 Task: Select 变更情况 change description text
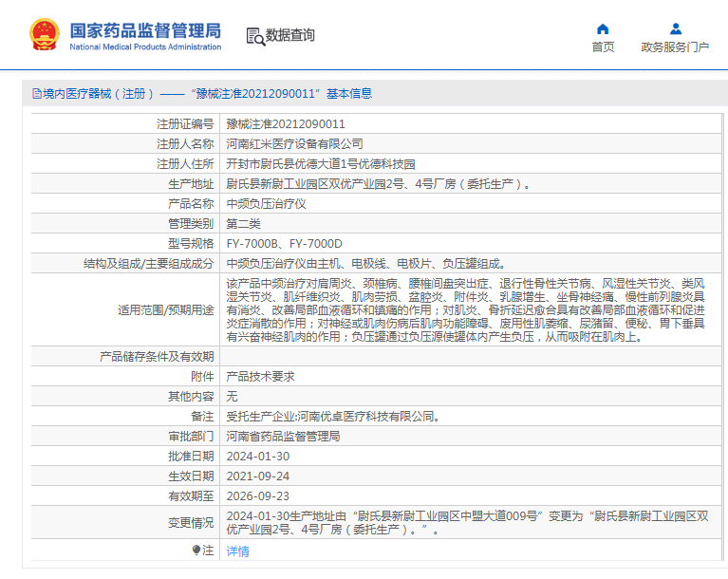467,523
